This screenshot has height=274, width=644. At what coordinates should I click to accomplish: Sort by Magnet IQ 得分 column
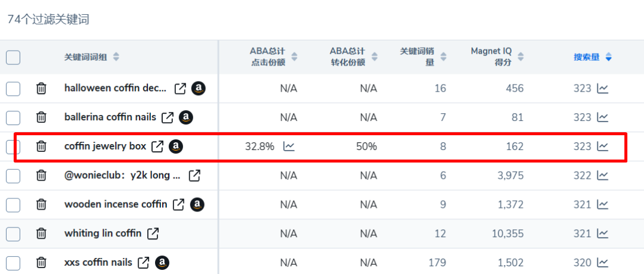(x=521, y=57)
